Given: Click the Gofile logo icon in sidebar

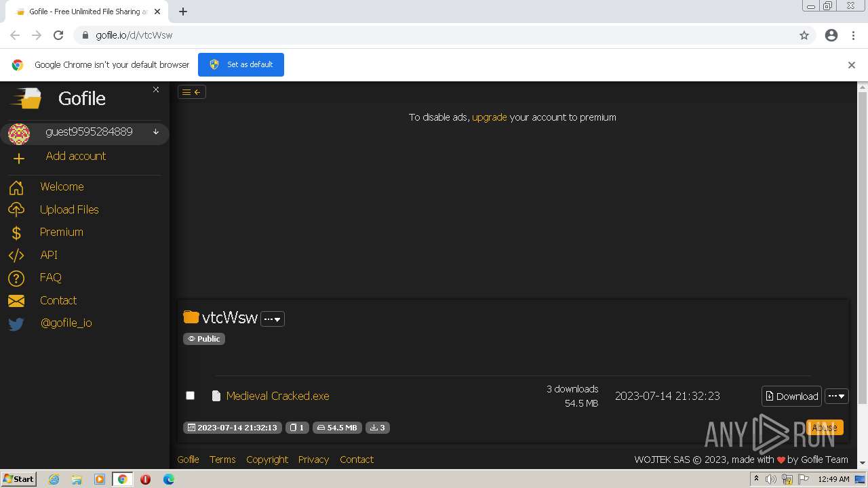Looking at the screenshot, I should pos(26,99).
